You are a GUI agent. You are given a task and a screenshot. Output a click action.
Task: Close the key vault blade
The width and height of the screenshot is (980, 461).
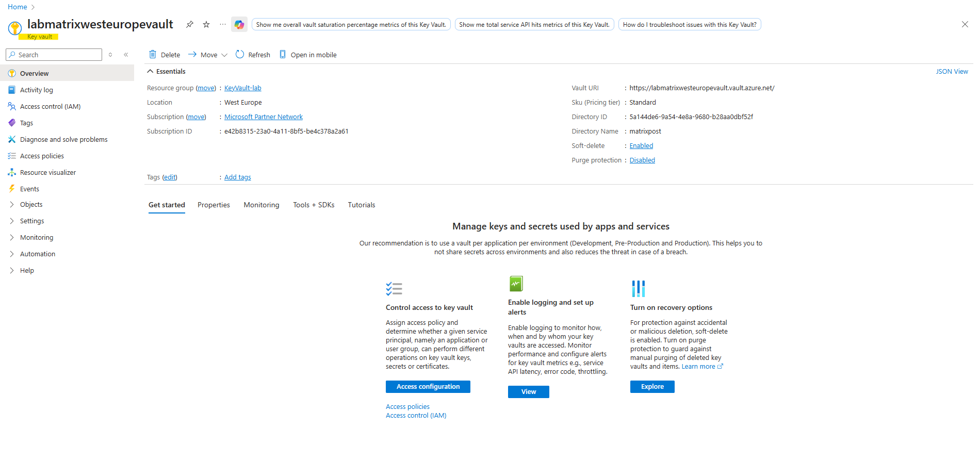[x=965, y=24]
